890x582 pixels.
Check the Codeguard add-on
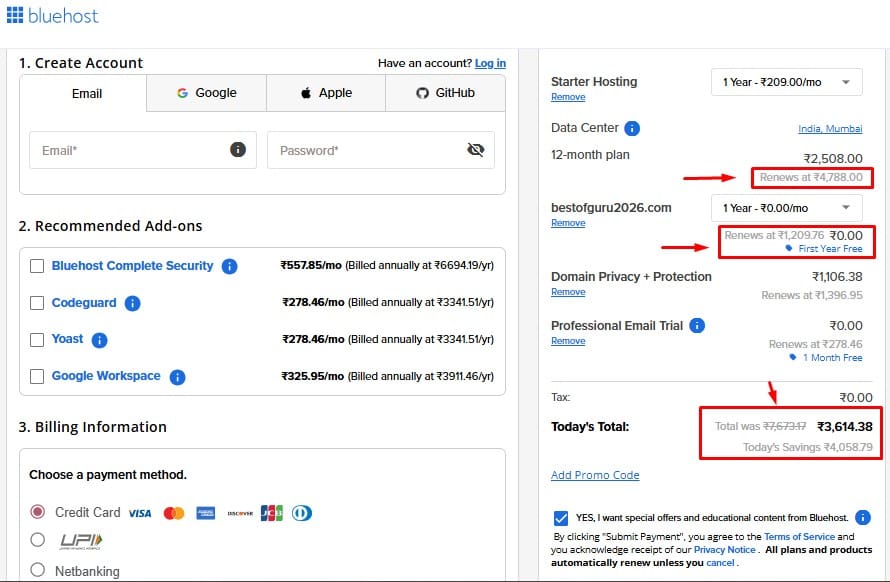tap(37, 303)
